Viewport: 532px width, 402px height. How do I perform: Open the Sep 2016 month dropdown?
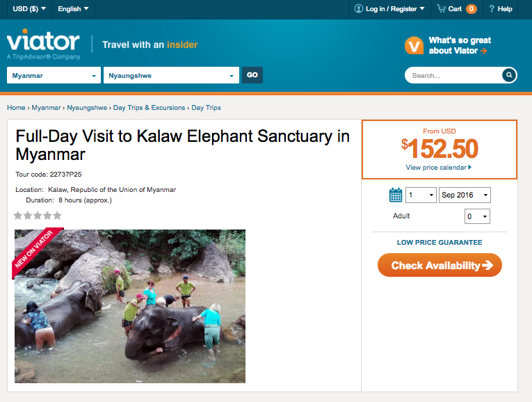tap(465, 195)
